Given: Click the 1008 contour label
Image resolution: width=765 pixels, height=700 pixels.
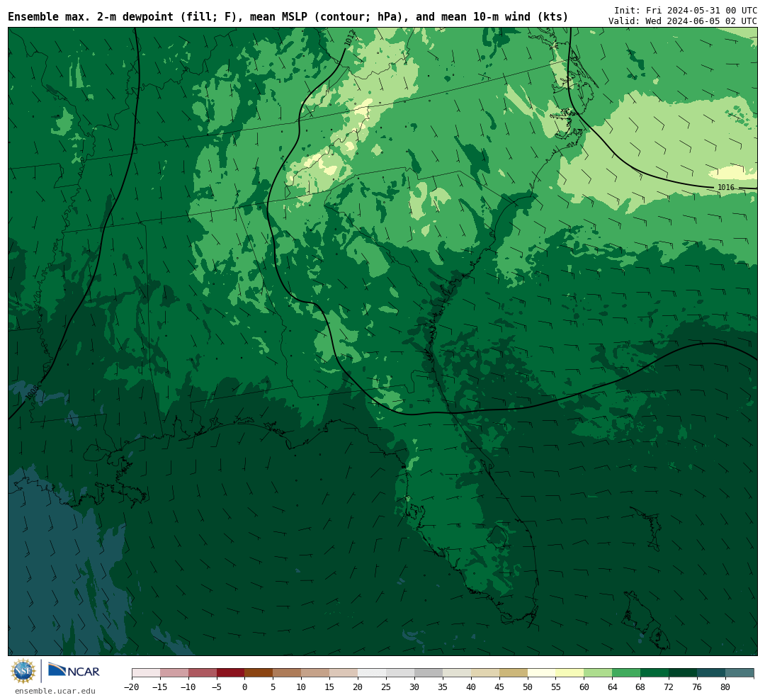Looking at the screenshot, I should click(x=32, y=392).
